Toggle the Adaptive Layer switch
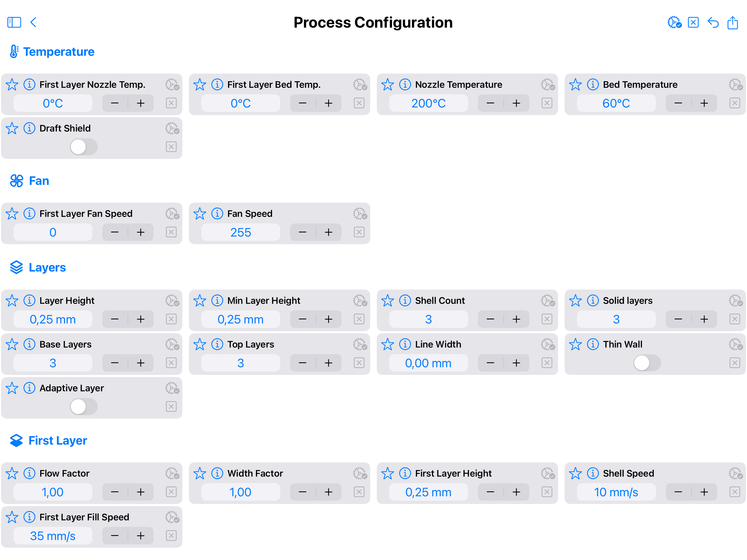 pyautogui.click(x=83, y=407)
